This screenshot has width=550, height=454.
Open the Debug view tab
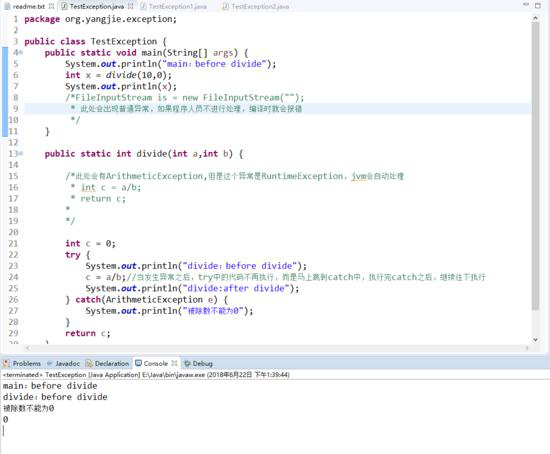tap(199, 363)
